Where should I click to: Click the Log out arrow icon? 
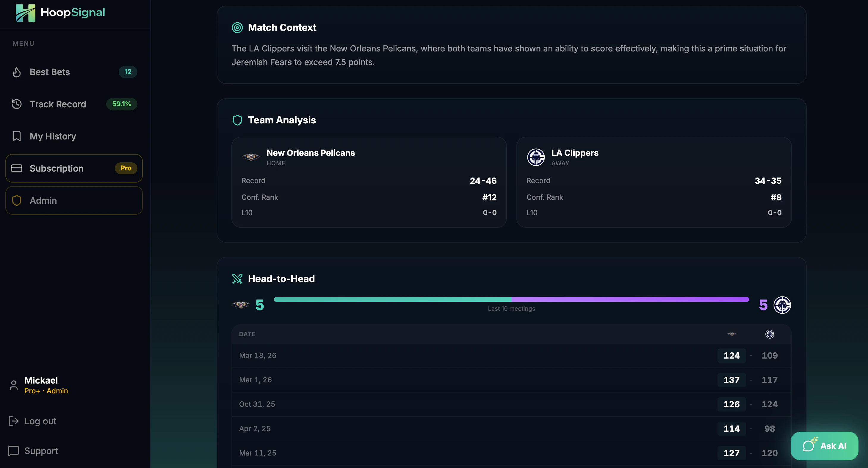click(x=13, y=421)
